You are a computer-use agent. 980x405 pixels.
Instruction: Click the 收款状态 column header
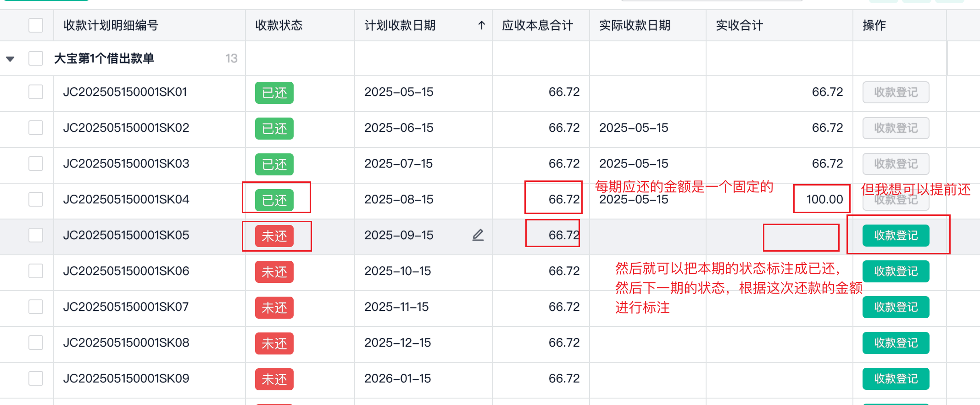(x=279, y=25)
